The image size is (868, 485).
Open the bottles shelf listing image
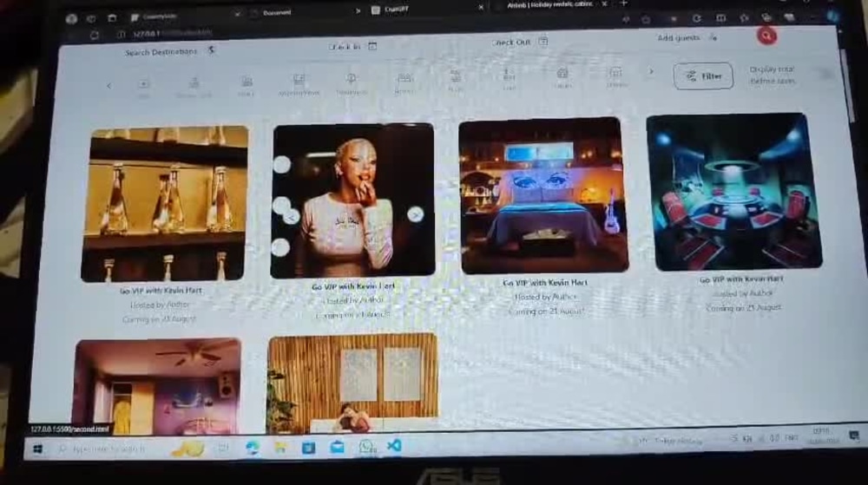[x=164, y=204]
